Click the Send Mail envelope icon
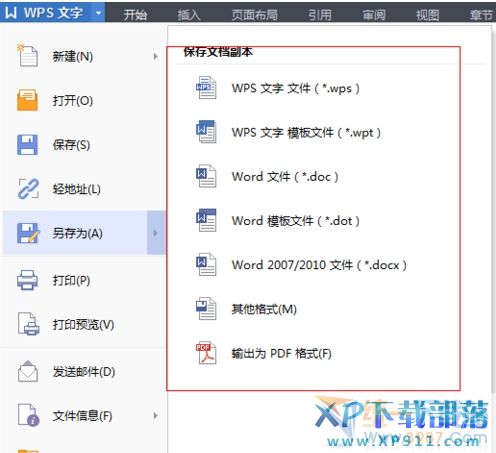The height and width of the screenshot is (453, 496). (x=28, y=371)
